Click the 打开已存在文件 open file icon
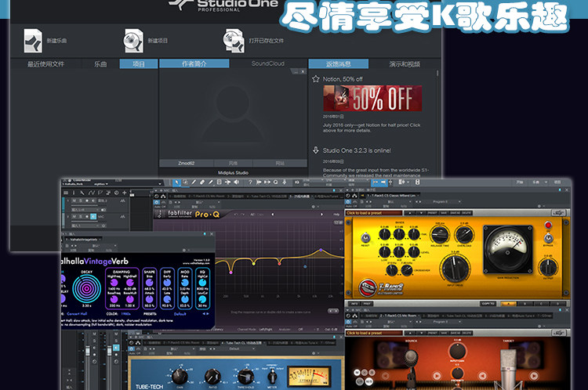Viewport: 588px width, 390px height. pos(234,41)
